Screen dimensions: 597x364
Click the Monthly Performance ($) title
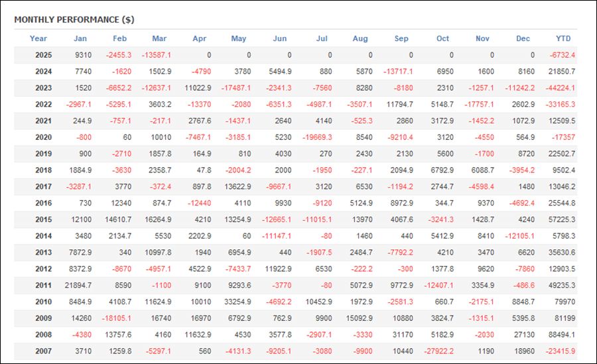[x=74, y=19]
